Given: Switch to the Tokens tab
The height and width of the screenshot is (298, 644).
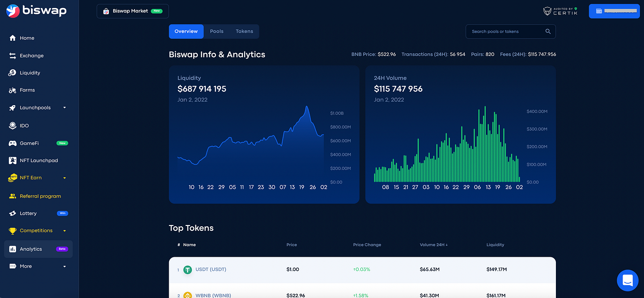Looking at the screenshot, I should click(x=244, y=31).
